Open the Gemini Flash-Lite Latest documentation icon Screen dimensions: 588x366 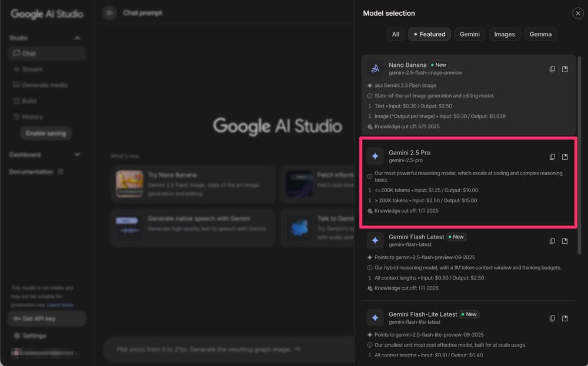564,318
